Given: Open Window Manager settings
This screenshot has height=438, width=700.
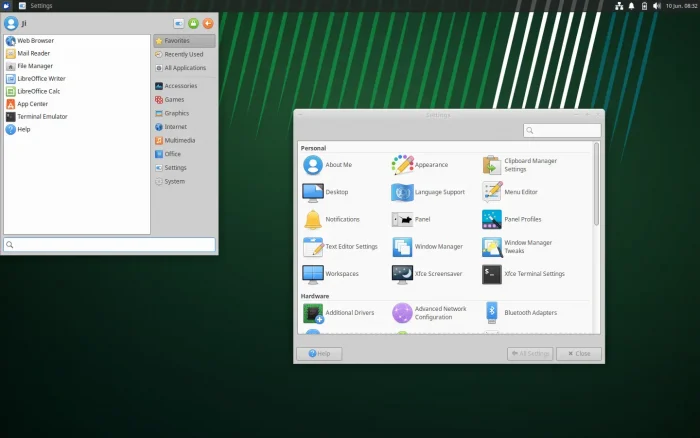Looking at the screenshot, I should coord(403,246).
